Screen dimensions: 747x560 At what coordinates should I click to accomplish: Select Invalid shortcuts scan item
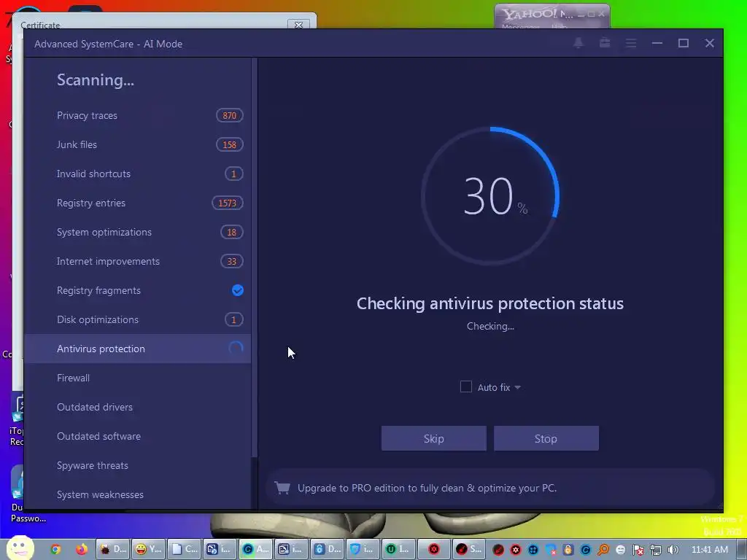point(138,174)
